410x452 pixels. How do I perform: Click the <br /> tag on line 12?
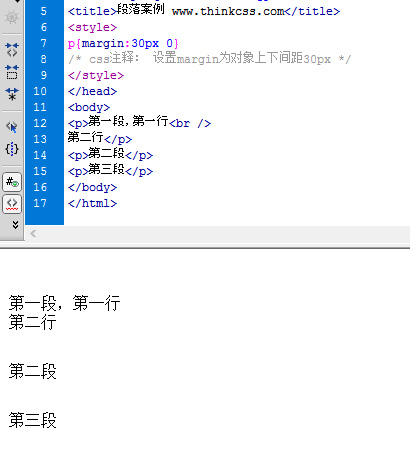tap(190, 123)
